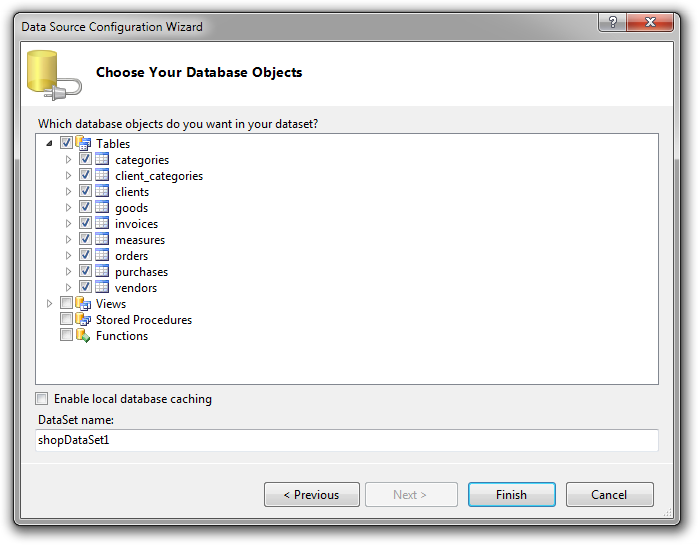The height and width of the screenshot is (545, 699).
Task: Select the categories label
Action: click(x=142, y=160)
